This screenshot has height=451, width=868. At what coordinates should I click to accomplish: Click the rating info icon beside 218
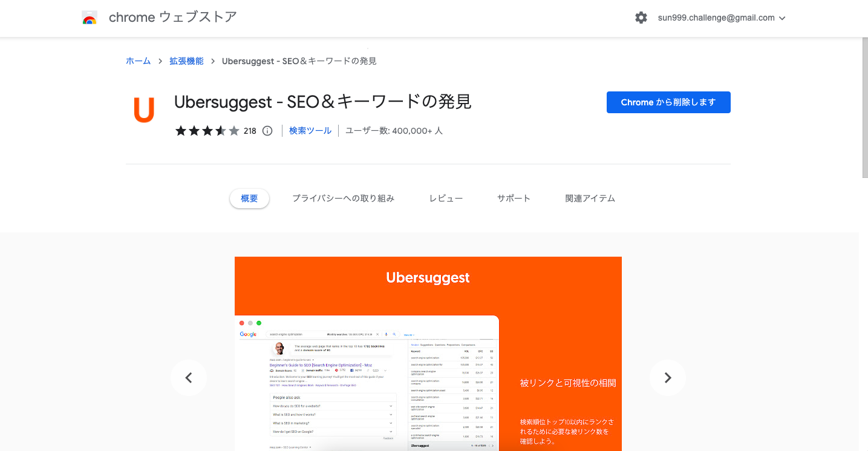point(267,131)
